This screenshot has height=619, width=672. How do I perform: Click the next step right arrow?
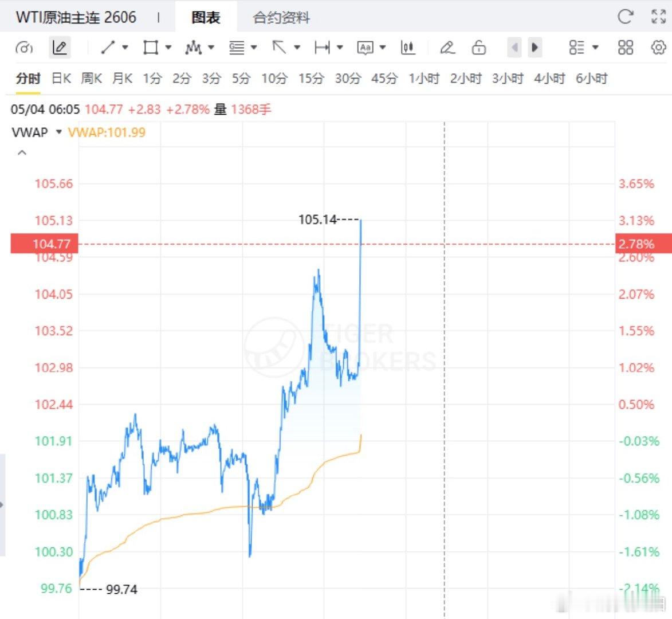(x=535, y=47)
